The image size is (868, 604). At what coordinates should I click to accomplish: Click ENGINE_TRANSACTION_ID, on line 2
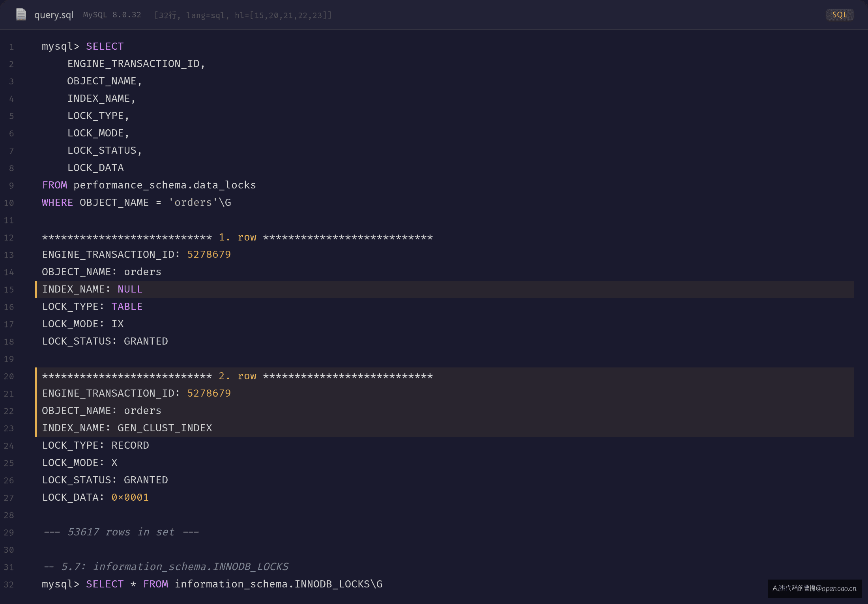136,64
